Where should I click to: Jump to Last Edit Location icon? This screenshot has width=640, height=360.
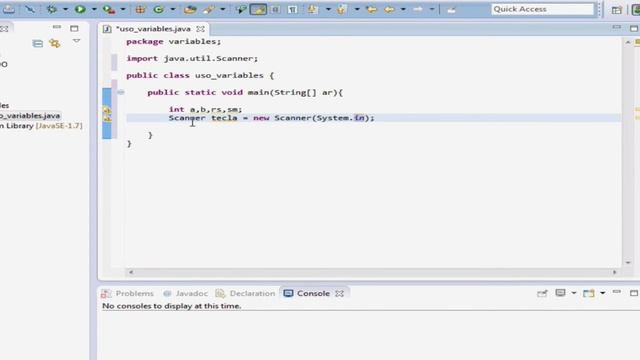(371, 9)
